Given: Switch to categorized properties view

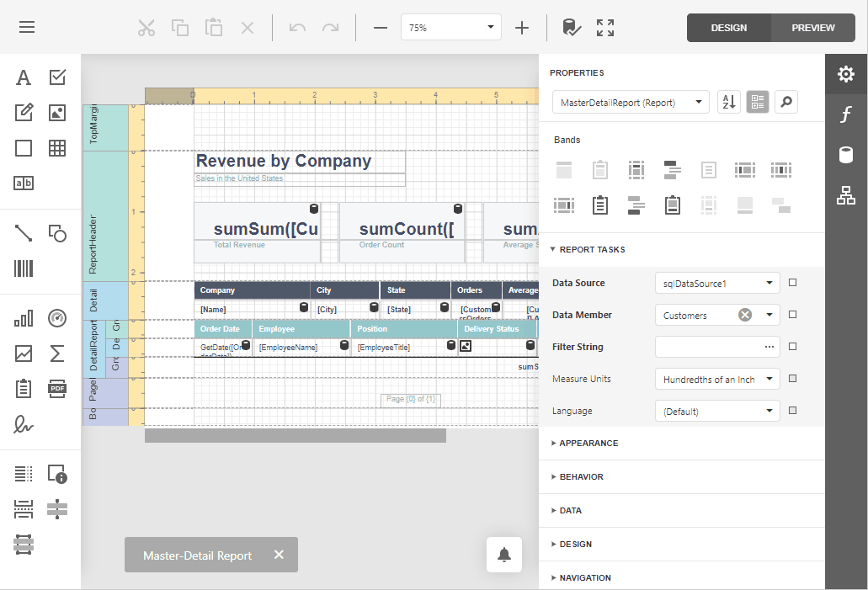Looking at the screenshot, I should 758,103.
